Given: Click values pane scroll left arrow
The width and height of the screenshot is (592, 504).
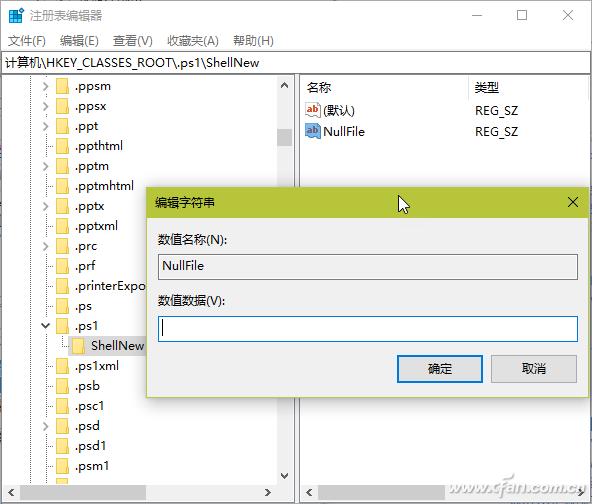Looking at the screenshot, I should tap(309, 492).
